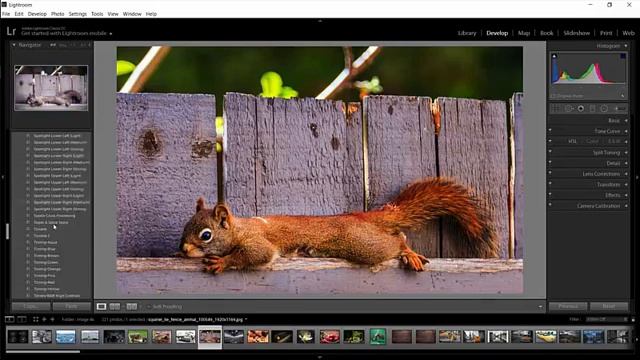Go back to previous photo arrow

click(44, 319)
